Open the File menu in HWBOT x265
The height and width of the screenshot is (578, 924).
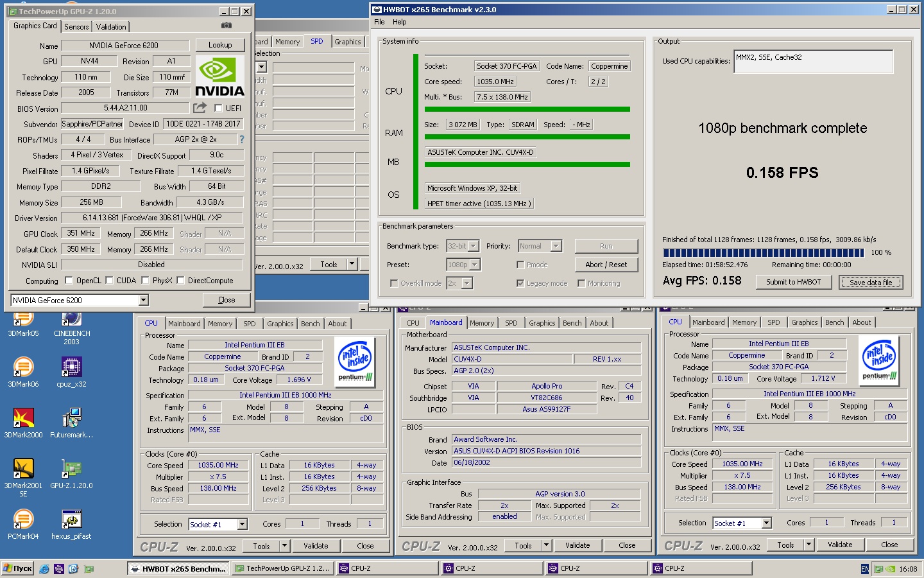point(379,22)
